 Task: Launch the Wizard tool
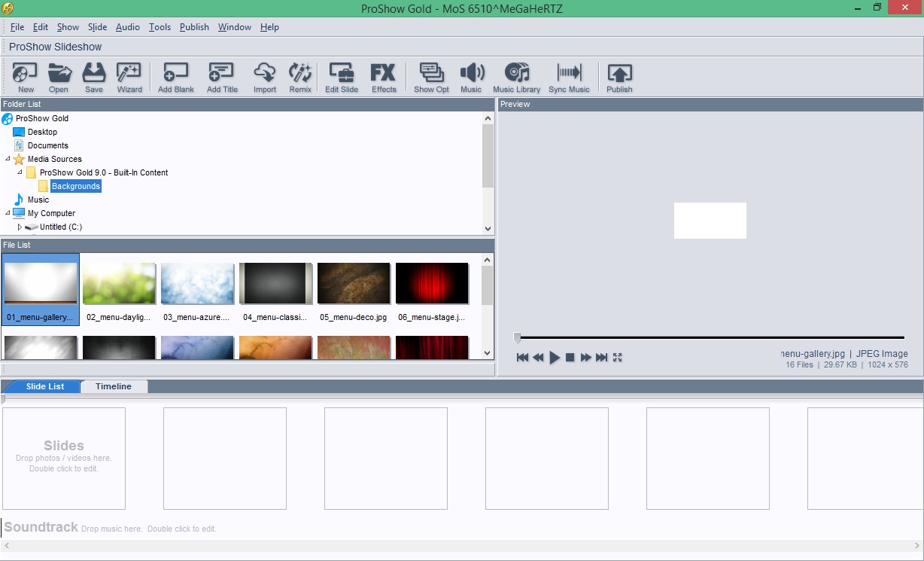[x=129, y=78]
